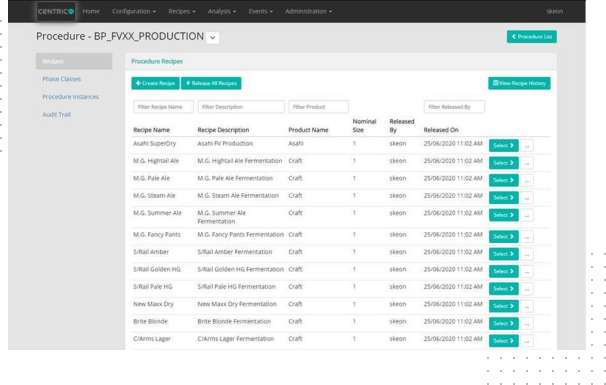The image size is (606, 385).
Task: Click the Centrico logo
Action: pos(56,11)
